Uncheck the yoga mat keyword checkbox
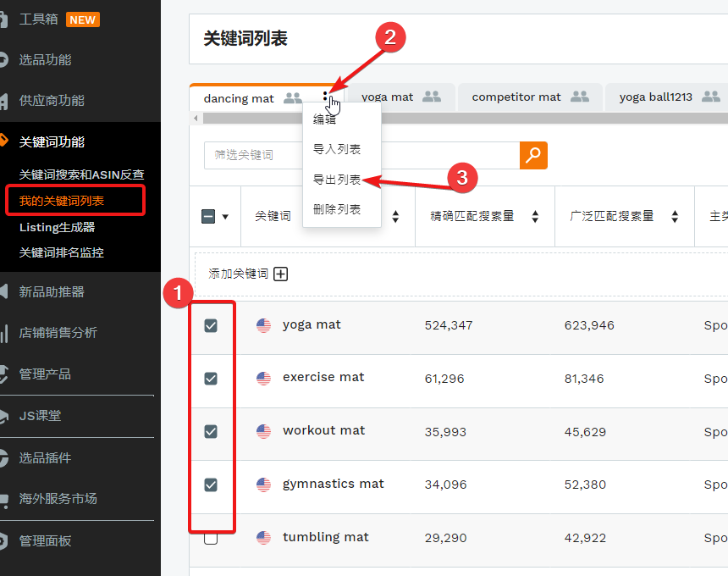 [211, 325]
